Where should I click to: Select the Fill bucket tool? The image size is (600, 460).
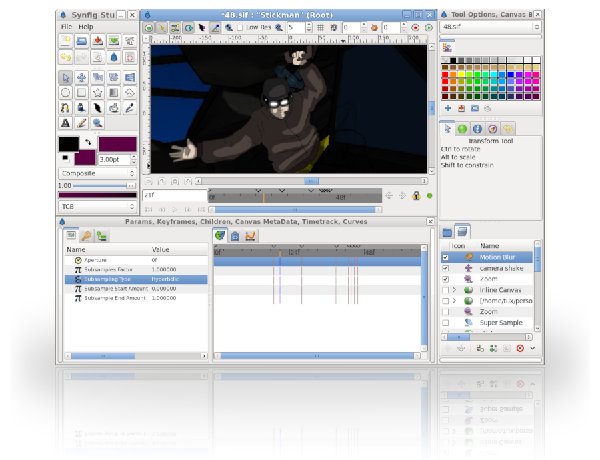click(114, 108)
